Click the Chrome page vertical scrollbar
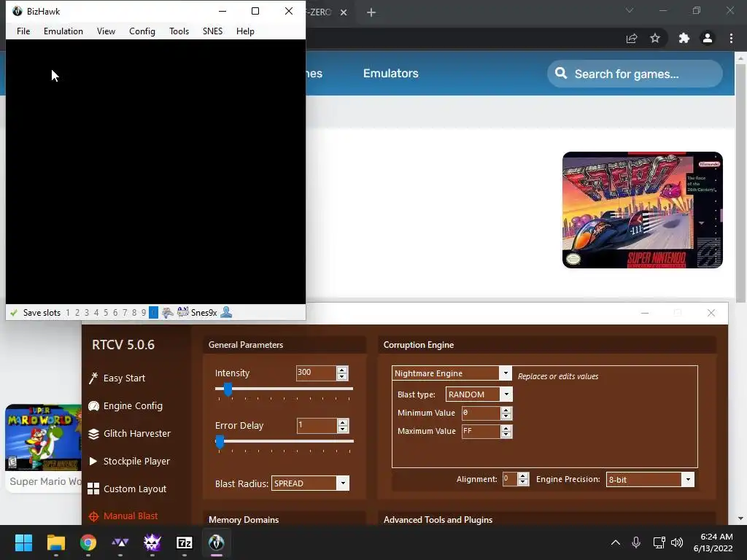 click(x=740, y=183)
